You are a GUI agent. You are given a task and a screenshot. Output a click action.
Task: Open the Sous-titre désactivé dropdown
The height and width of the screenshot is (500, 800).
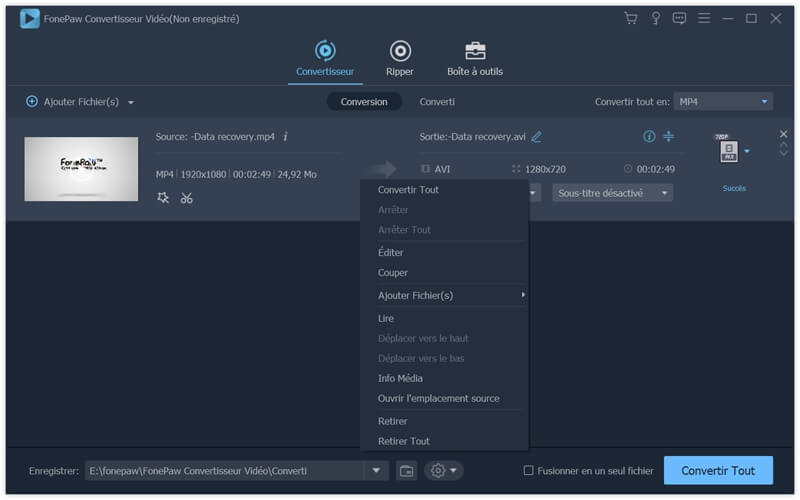(x=612, y=193)
